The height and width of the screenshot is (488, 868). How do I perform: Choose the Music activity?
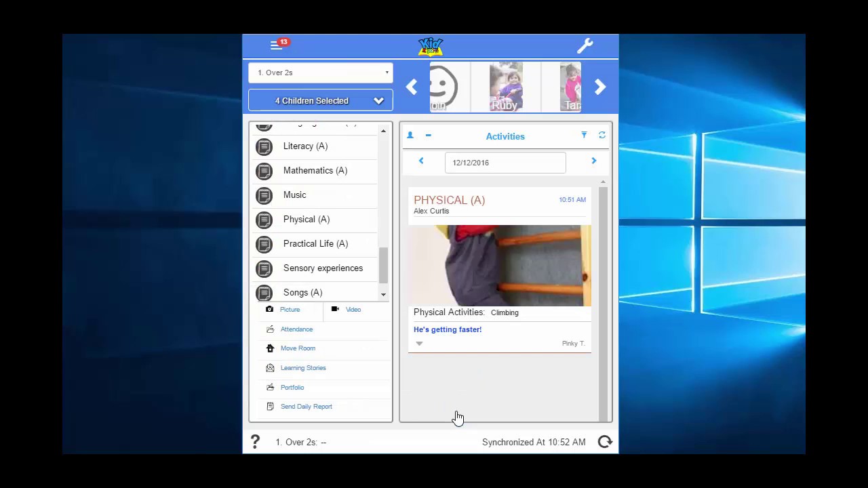(x=295, y=195)
